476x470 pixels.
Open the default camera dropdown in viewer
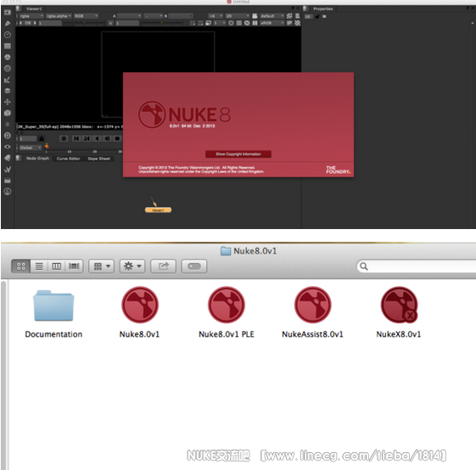[272, 16]
